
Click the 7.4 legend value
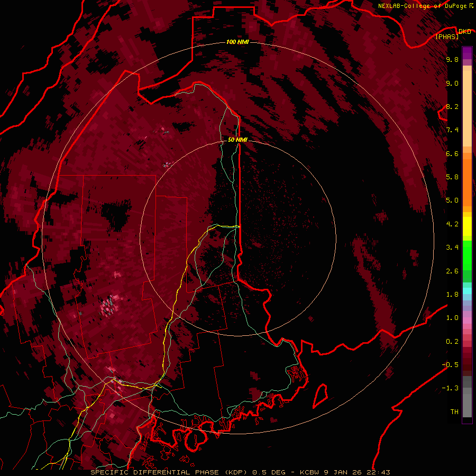click(x=452, y=130)
